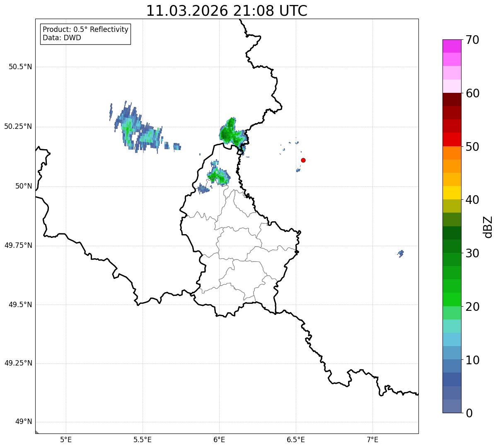Click the 11.03.2026 21:08 UTC title

(227, 11)
